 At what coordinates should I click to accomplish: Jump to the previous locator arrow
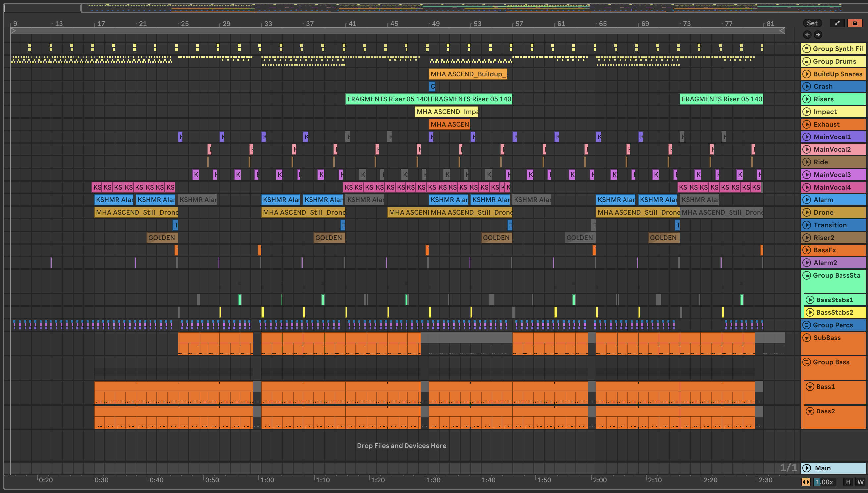pyautogui.click(x=807, y=34)
